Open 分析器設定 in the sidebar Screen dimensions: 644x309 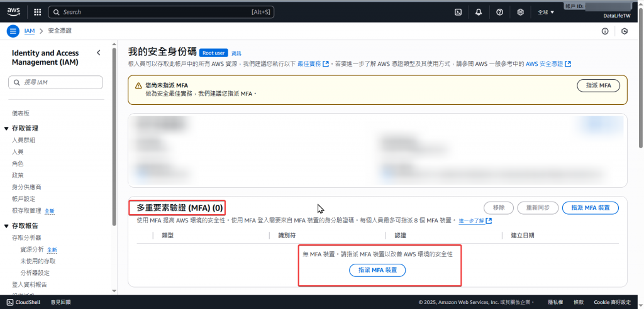pyautogui.click(x=35, y=273)
